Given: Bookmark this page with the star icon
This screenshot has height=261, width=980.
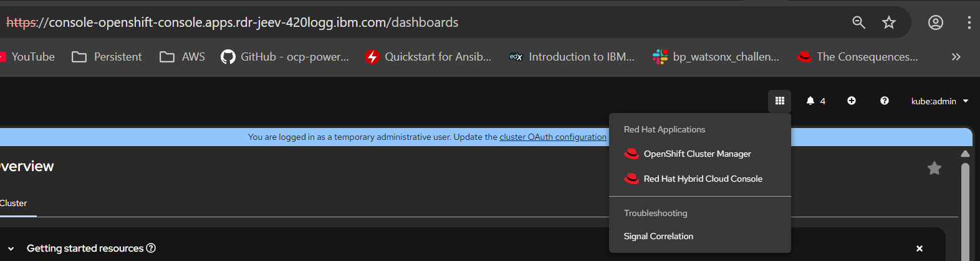Looking at the screenshot, I should 889,22.
